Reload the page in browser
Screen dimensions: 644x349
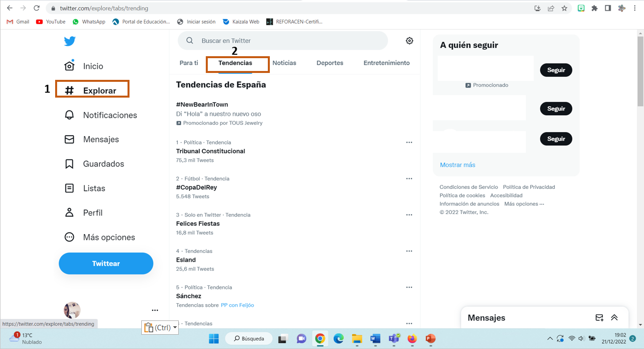[36, 8]
